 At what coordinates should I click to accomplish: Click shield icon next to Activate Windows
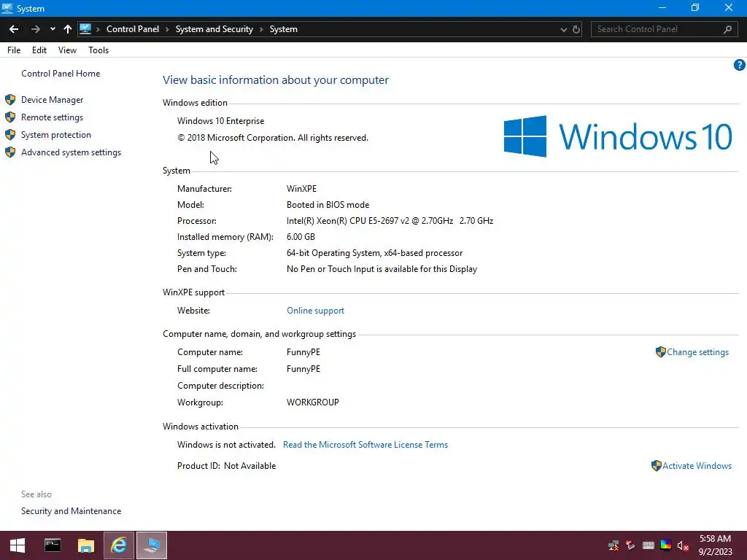click(656, 466)
